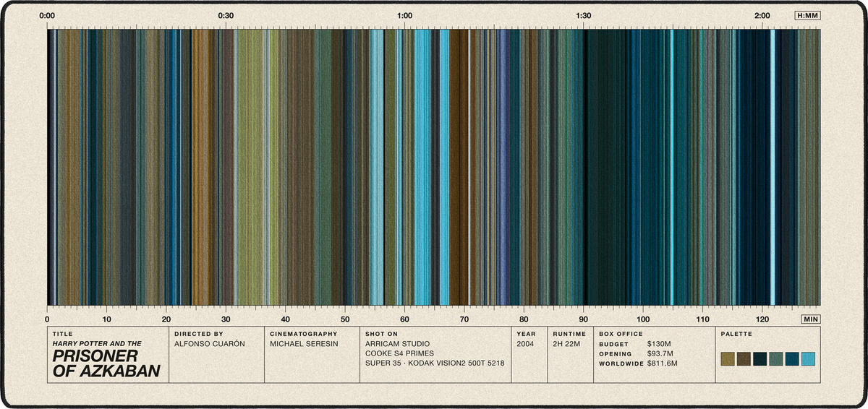Click the "WORLDWIDE" label
The width and height of the screenshot is (868, 409).
[x=621, y=363]
